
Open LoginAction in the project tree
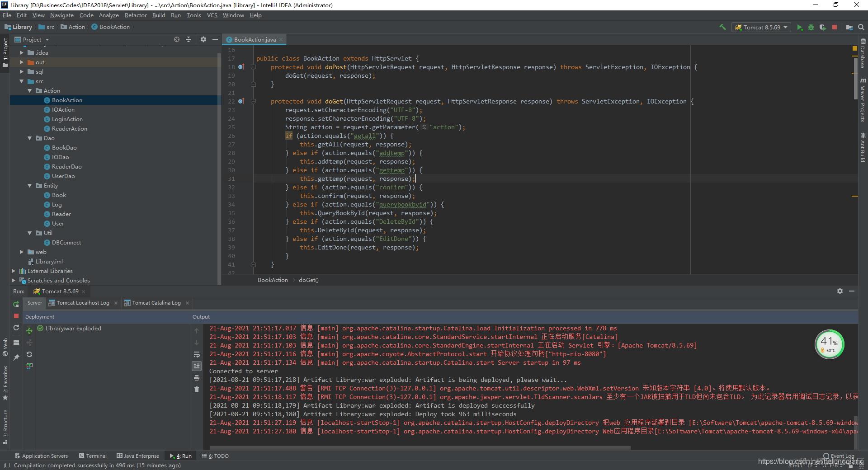[x=67, y=119]
